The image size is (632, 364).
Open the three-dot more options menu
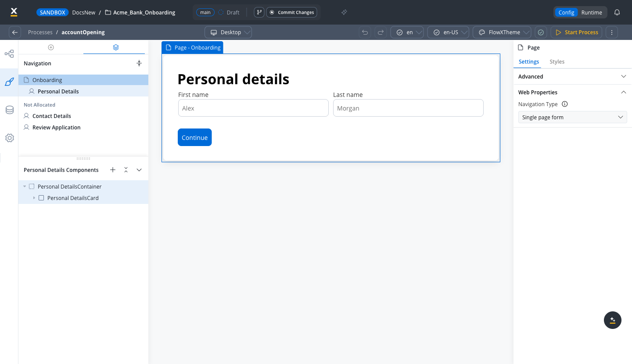click(x=612, y=32)
